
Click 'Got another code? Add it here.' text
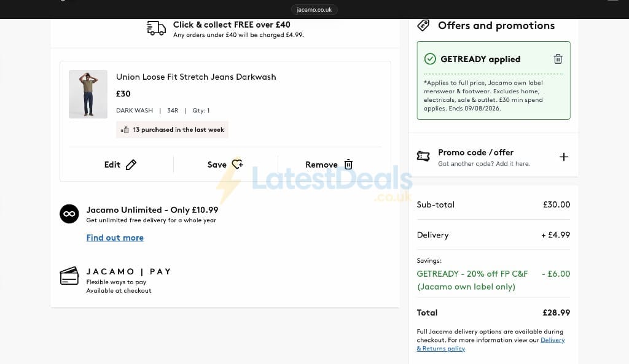pyautogui.click(x=484, y=163)
